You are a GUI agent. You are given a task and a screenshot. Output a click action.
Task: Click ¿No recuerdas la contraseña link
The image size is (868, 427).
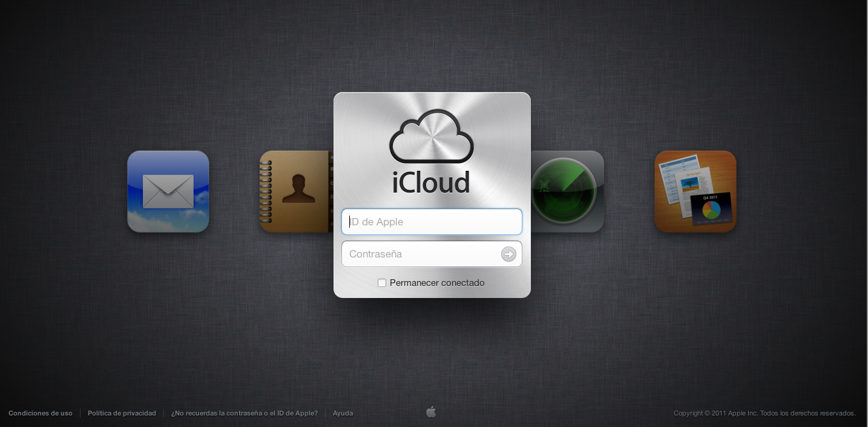tap(245, 413)
